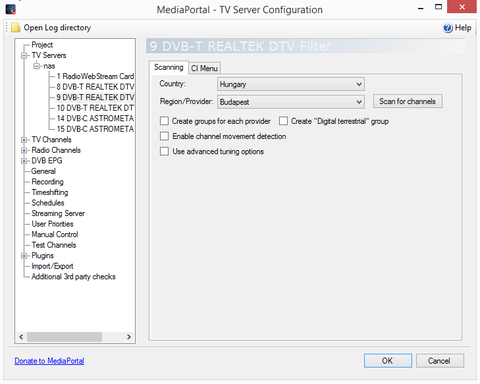The height and width of the screenshot is (384, 480).
Task: Select 15 DVB-C ASTROMETA card
Action: (95, 129)
